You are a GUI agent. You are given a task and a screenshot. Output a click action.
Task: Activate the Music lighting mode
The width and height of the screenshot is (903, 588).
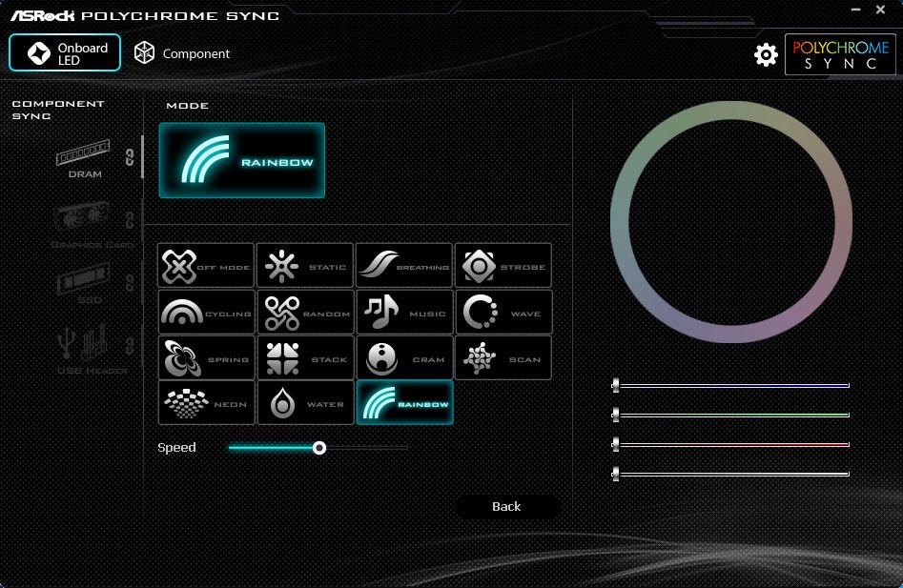(405, 312)
